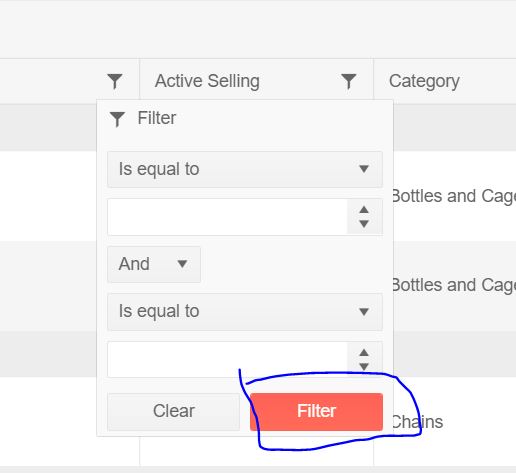Select the Chains category cell
516x473 pixels.
click(x=417, y=422)
